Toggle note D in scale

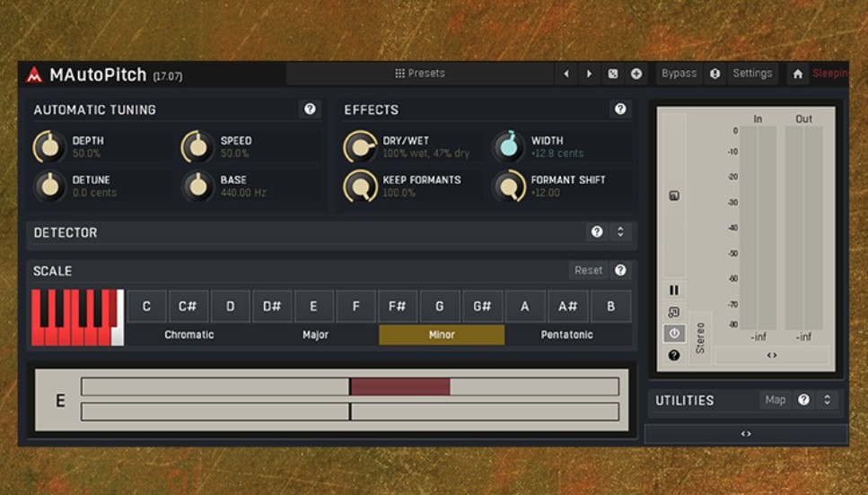(231, 307)
